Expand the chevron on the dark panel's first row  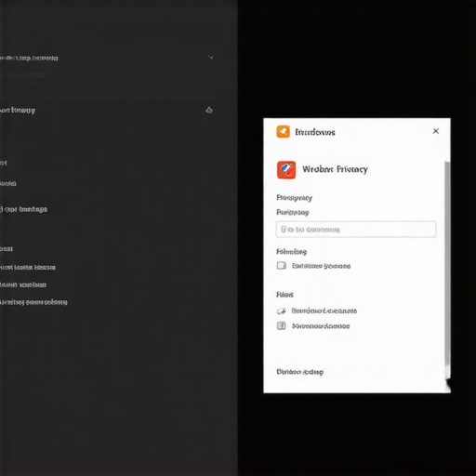point(211,57)
